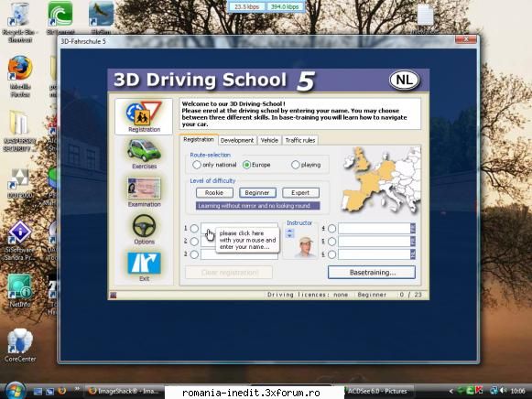This screenshot has height=399, width=532.
Task: Click inside name input field 4
Action: (375, 228)
